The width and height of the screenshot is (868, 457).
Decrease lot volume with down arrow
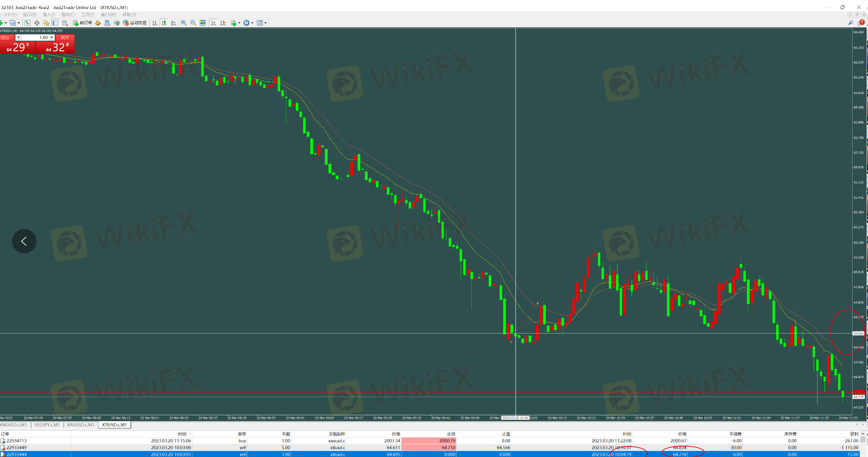tap(18, 38)
